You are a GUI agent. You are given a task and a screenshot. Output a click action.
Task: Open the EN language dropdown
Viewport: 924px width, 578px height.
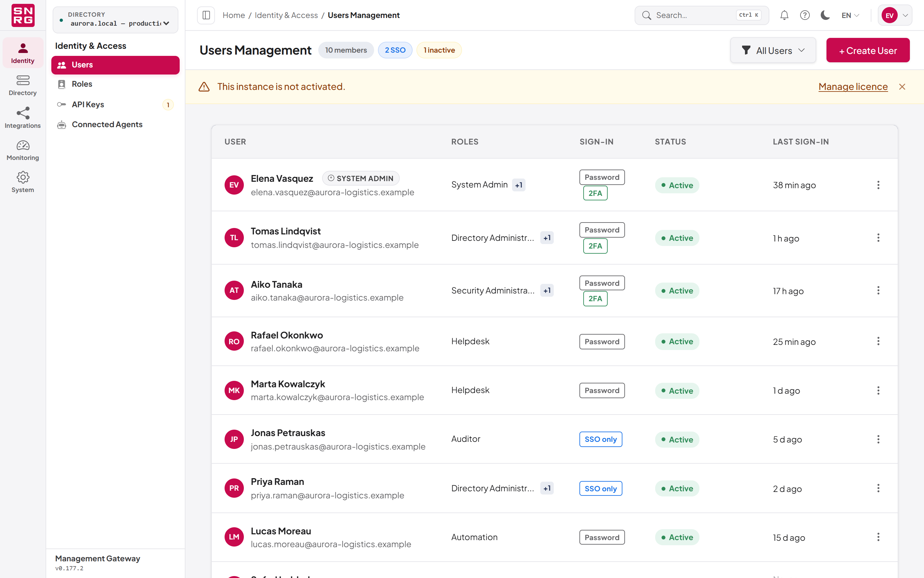coord(850,15)
